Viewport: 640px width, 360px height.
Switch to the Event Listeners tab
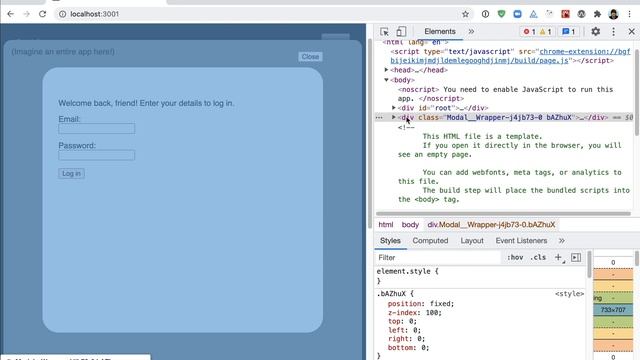521,241
